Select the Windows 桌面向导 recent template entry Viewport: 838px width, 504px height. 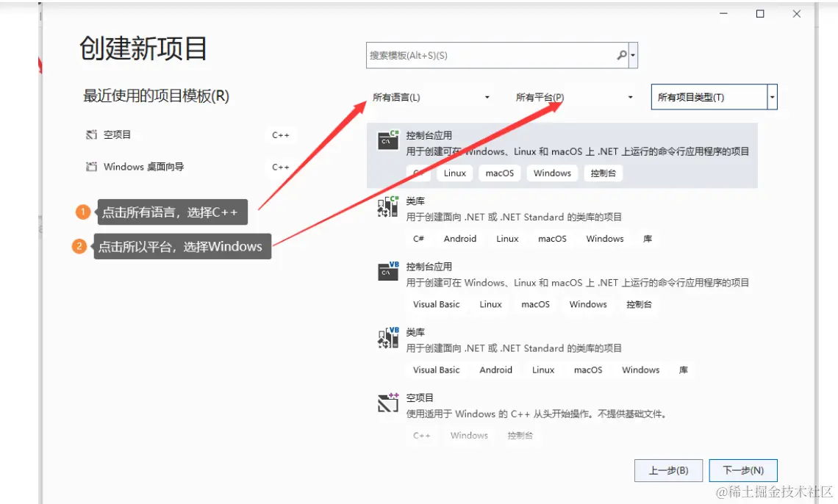tap(144, 167)
